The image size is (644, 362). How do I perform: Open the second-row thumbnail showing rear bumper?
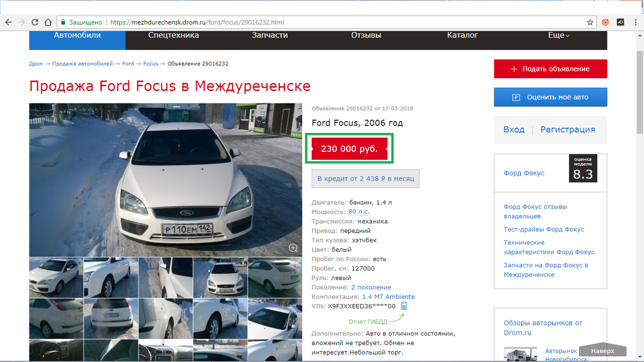(x=111, y=318)
